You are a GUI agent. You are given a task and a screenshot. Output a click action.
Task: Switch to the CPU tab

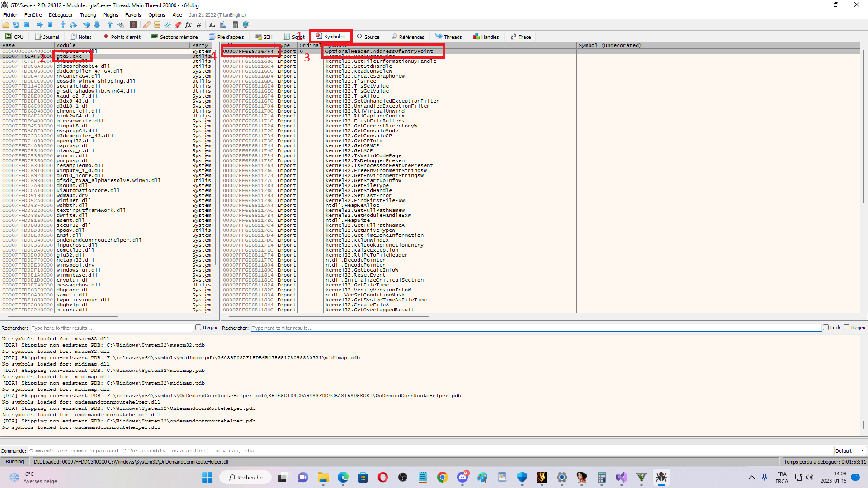15,37
